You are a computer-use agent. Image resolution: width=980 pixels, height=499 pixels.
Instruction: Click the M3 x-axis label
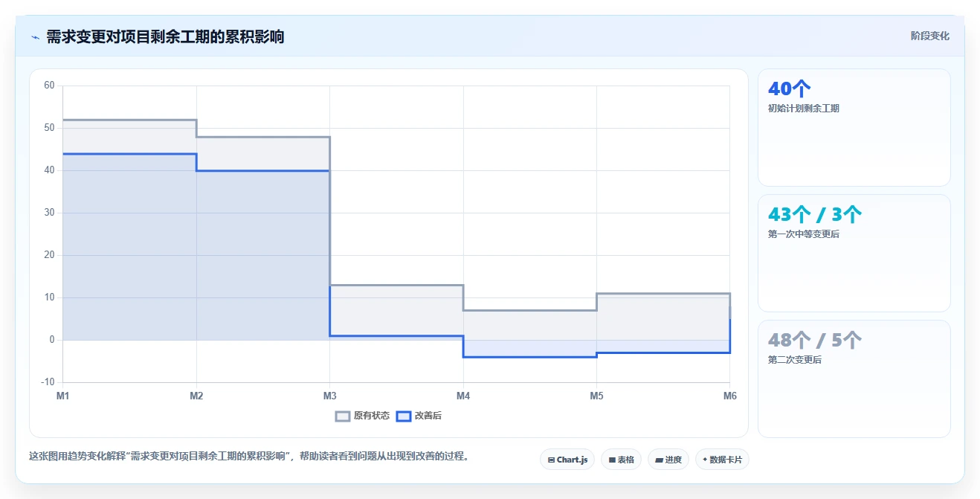pyautogui.click(x=329, y=396)
